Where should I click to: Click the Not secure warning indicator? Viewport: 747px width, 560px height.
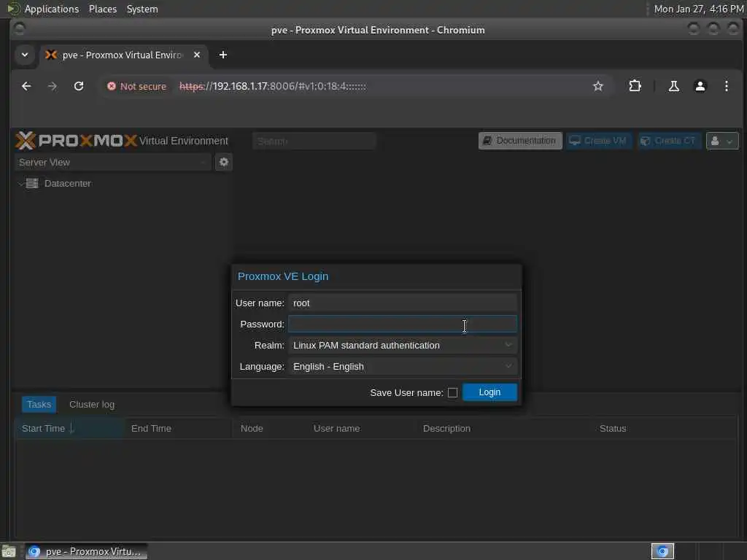tap(136, 86)
